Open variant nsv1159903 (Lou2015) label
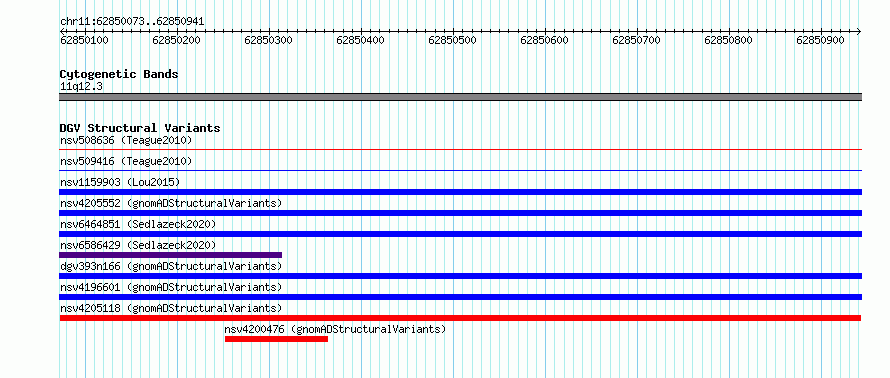Screen dimensions: 890x378 point(120,182)
